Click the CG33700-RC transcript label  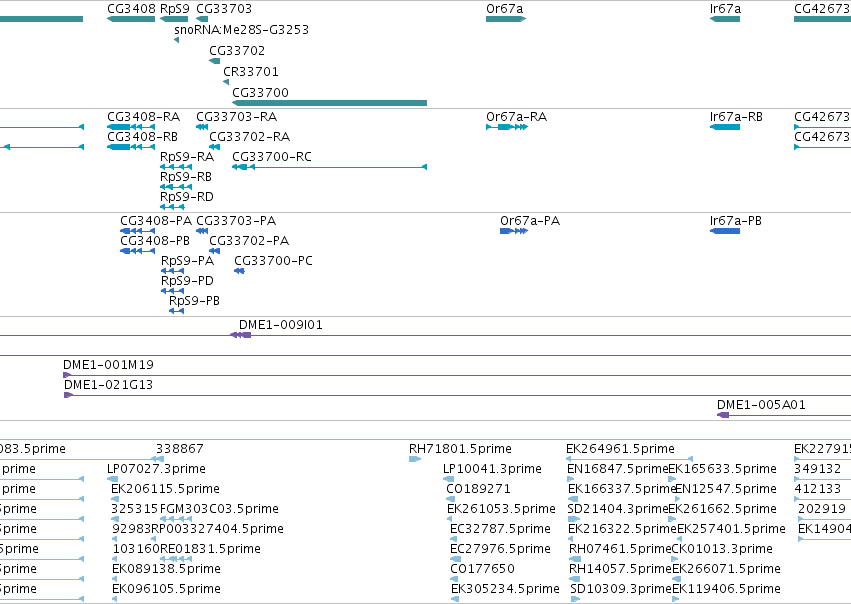[x=272, y=157]
